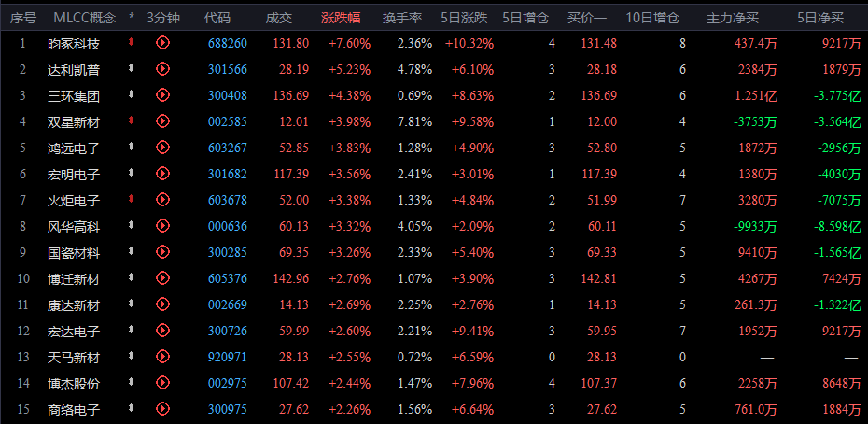The height and width of the screenshot is (424, 868).
Task: Open stock code 301566
Action: [228, 69]
